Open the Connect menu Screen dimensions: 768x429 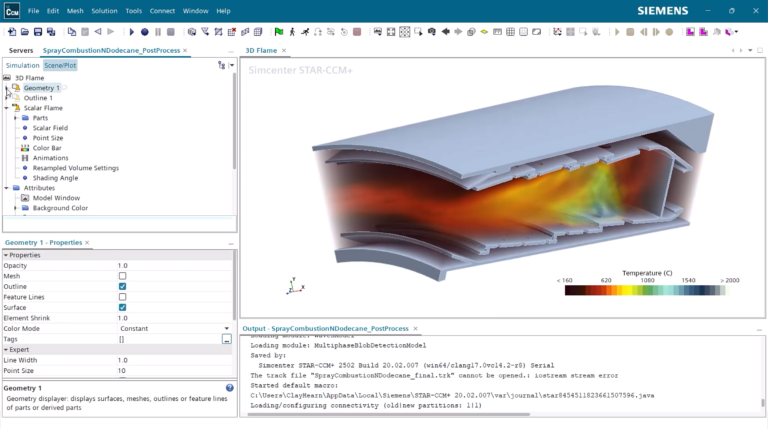(162, 11)
